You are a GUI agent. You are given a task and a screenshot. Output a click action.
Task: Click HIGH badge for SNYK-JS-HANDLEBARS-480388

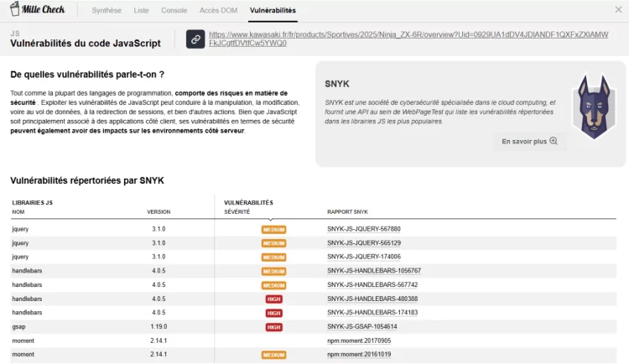pyautogui.click(x=273, y=299)
